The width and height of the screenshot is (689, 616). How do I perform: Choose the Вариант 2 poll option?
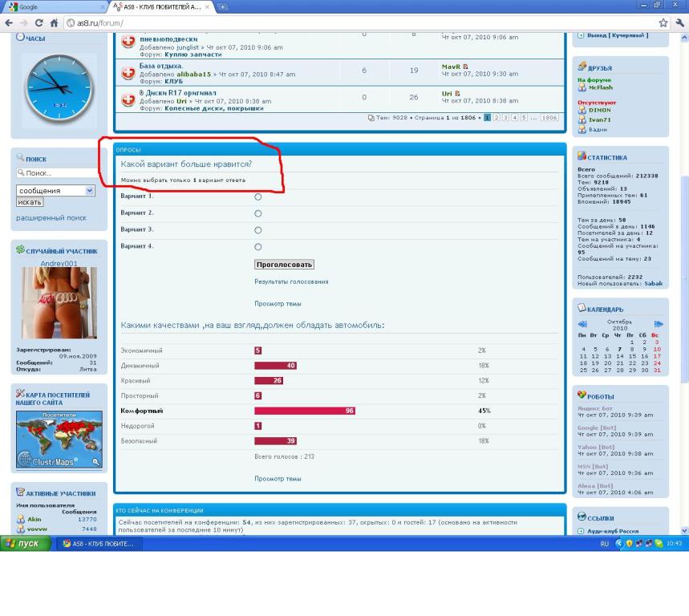click(257, 213)
